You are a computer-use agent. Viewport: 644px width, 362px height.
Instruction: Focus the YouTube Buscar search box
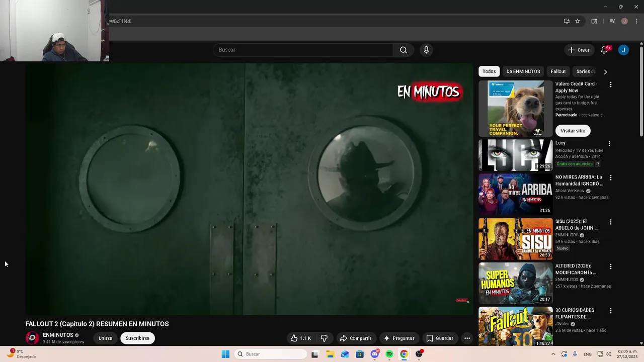303,50
